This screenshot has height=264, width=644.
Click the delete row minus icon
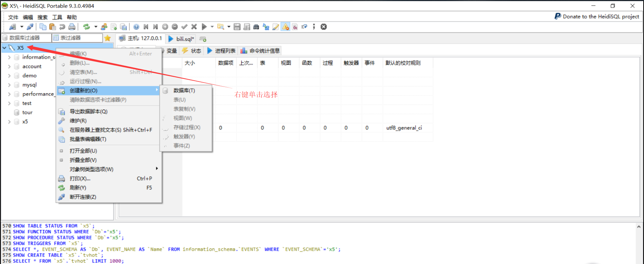[175, 27]
